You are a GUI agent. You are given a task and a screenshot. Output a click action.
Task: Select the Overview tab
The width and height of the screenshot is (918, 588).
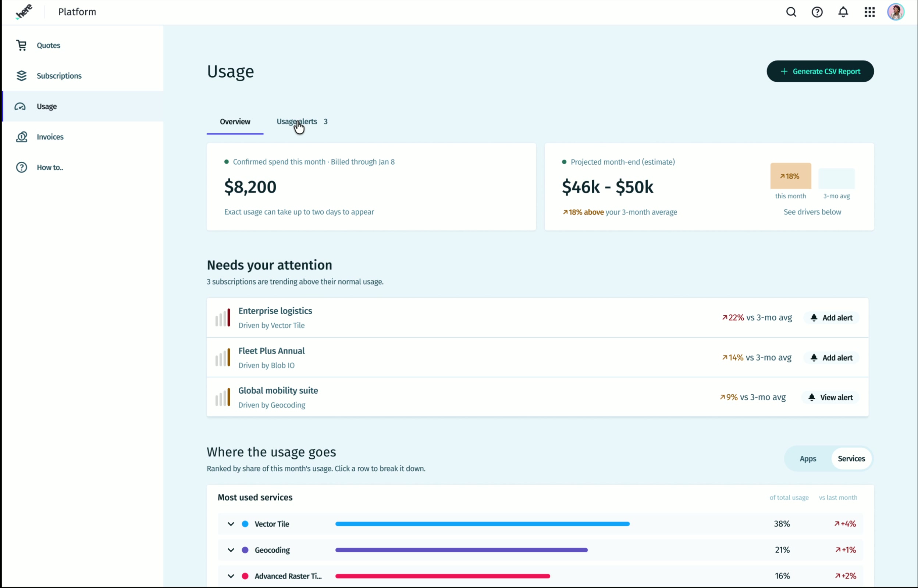pos(235,121)
